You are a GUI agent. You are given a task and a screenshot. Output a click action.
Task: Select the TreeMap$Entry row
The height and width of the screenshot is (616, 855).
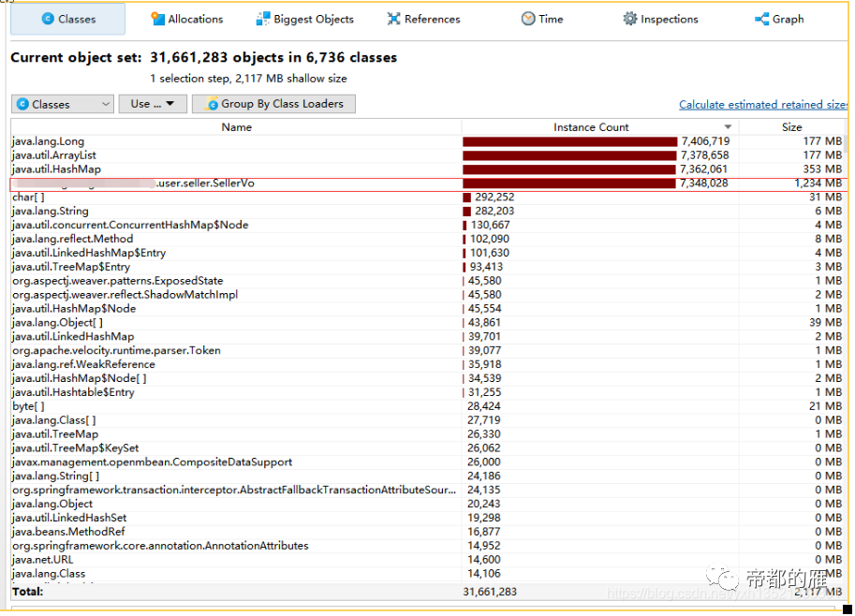tap(427, 267)
